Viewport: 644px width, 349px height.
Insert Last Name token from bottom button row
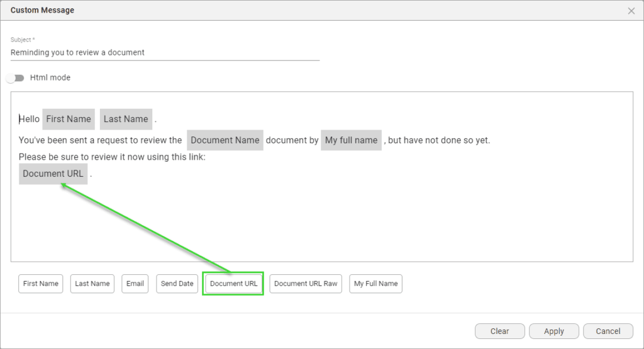coord(92,284)
